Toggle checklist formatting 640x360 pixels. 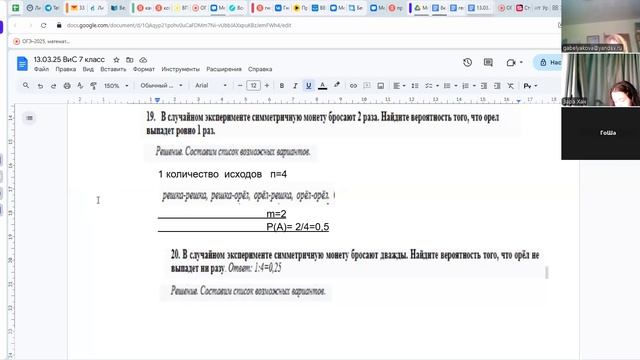[x=428, y=86]
